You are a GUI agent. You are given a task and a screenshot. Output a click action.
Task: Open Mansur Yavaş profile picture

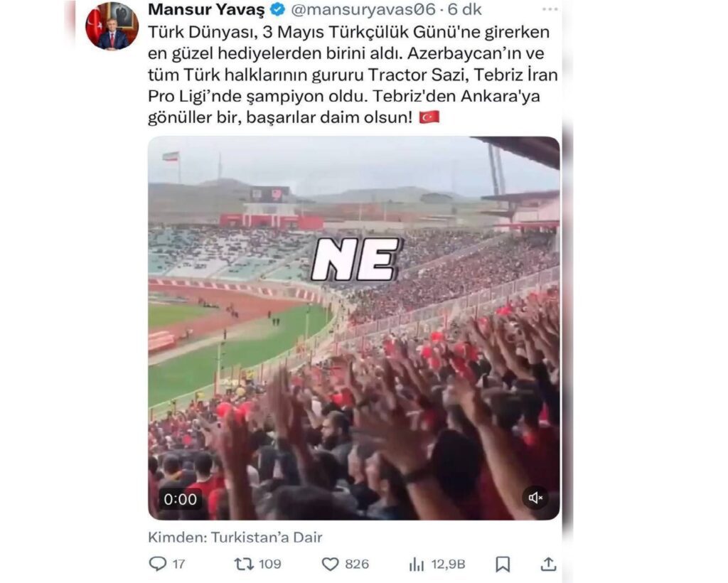112,26
